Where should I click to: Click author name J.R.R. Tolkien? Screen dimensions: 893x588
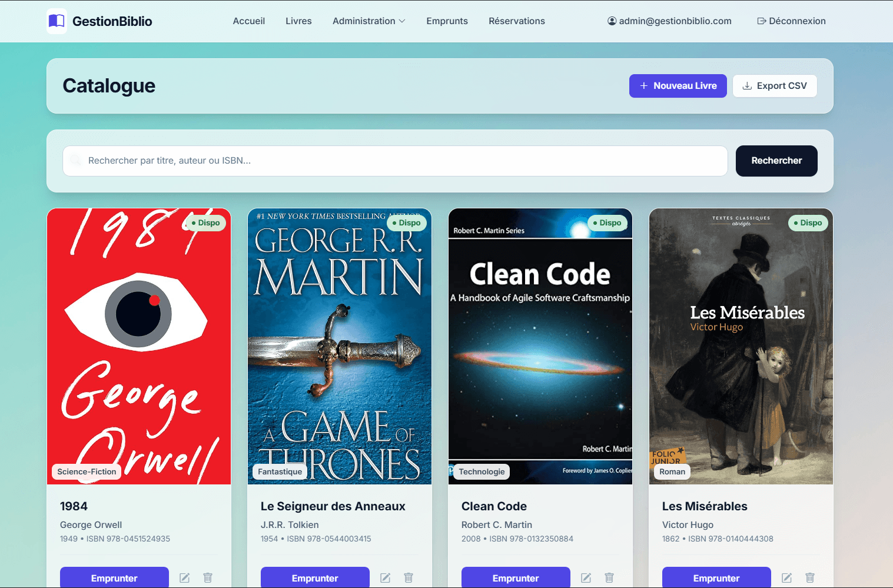coord(290,524)
